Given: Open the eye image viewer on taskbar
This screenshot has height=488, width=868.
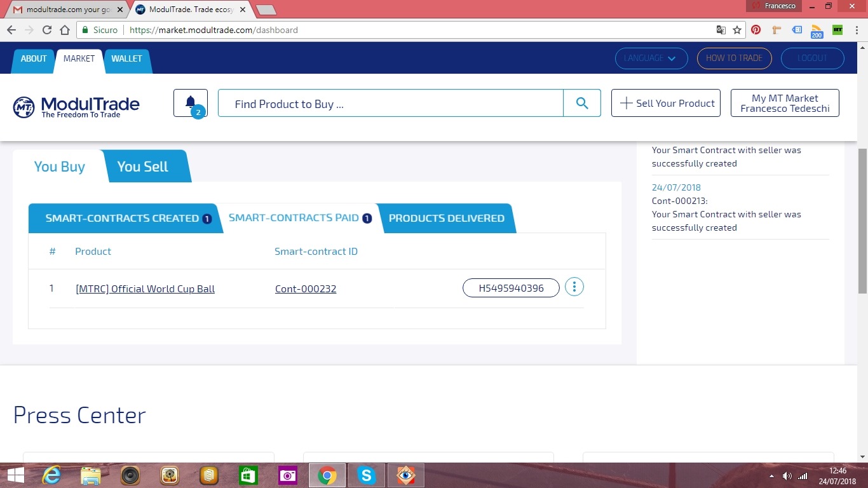Looking at the screenshot, I should [405, 475].
